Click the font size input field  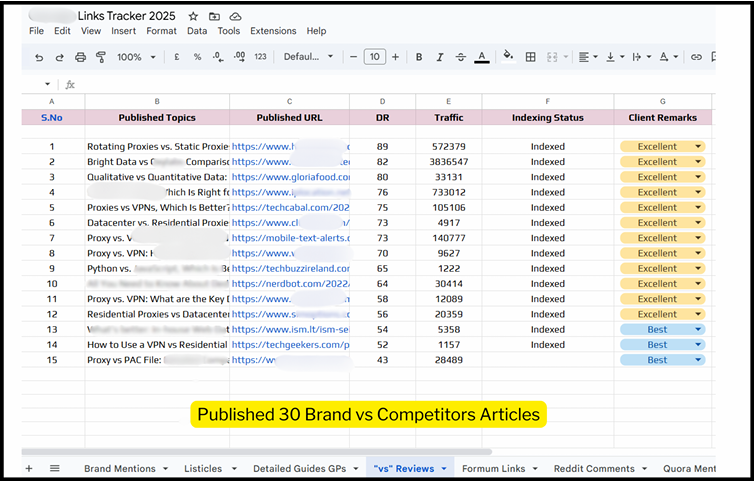pyautogui.click(x=375, y=57)
